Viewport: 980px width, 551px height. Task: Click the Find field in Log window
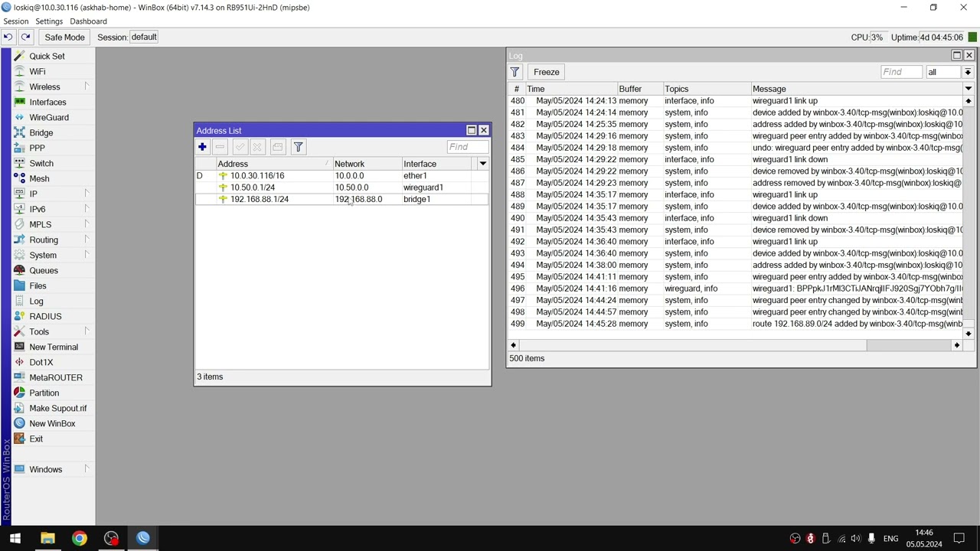pos(901,72)
